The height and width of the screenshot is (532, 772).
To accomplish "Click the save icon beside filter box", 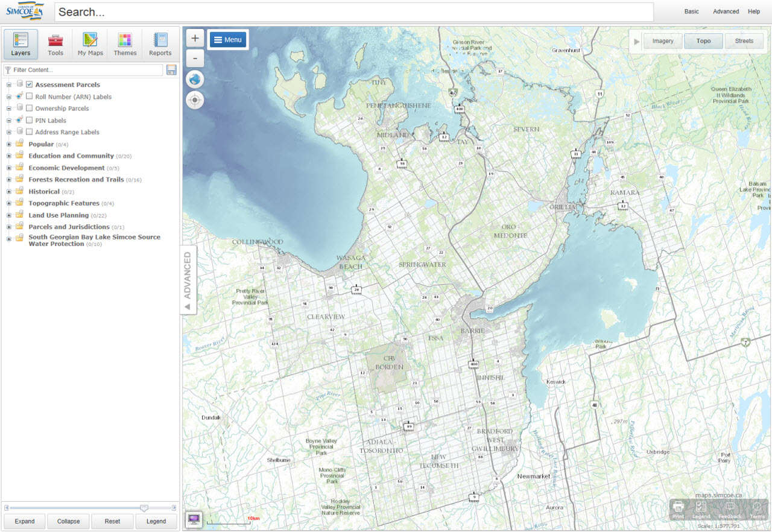I will 171,70.
